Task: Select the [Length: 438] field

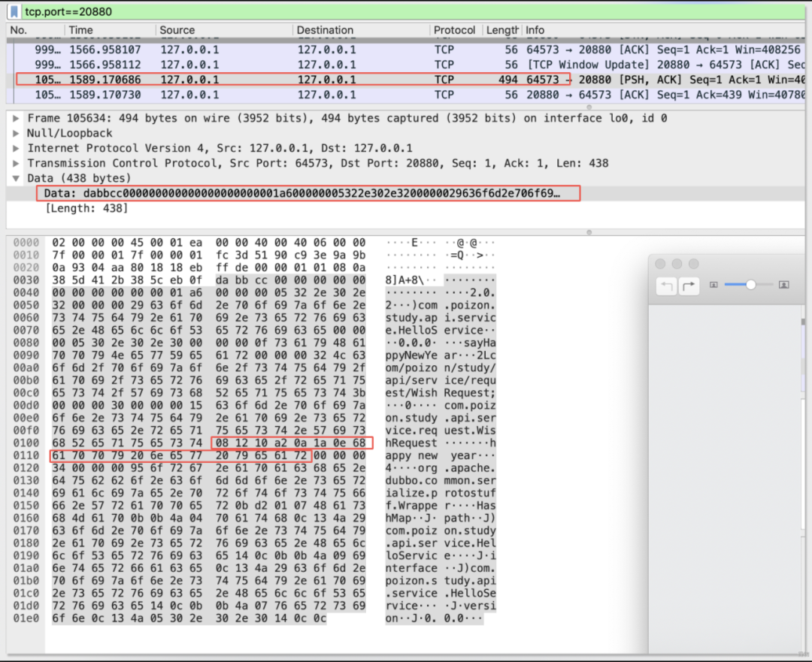Action: (x=86, y=209)
